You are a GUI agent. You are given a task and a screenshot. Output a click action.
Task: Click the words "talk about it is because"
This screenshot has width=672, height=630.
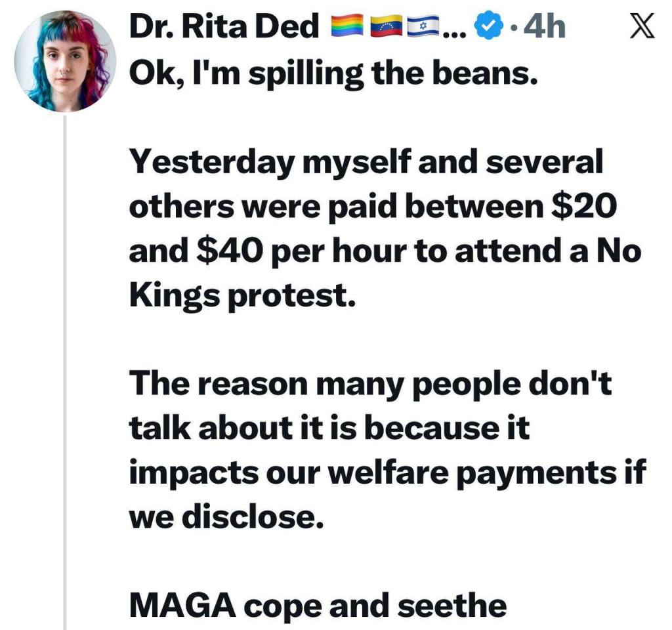[x=322, y=429]
